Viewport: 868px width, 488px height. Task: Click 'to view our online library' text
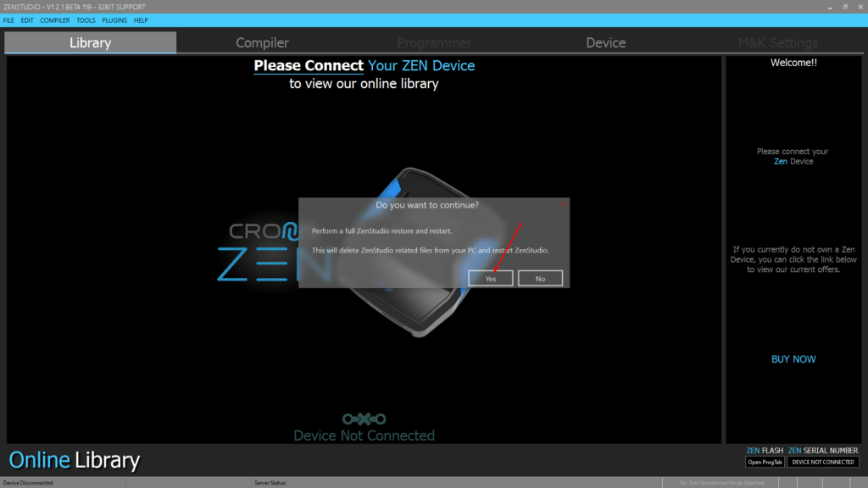(x=364, y=84)
